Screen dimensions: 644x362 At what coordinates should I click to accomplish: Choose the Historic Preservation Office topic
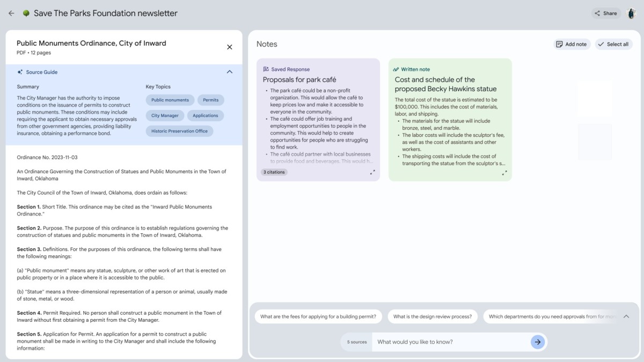coord(179,131)
